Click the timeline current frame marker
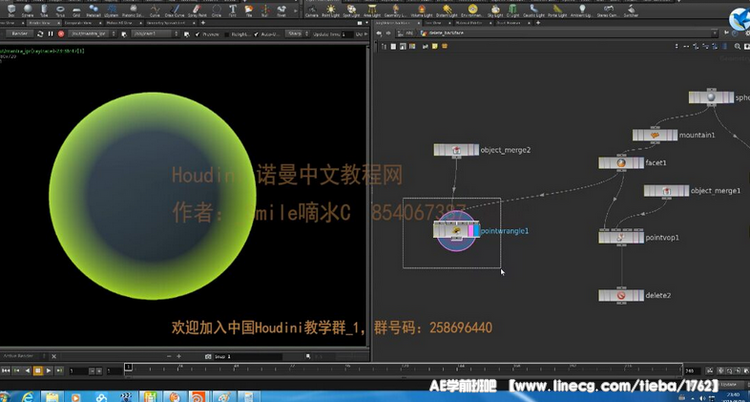750x402 pixels. coord(128,367)
